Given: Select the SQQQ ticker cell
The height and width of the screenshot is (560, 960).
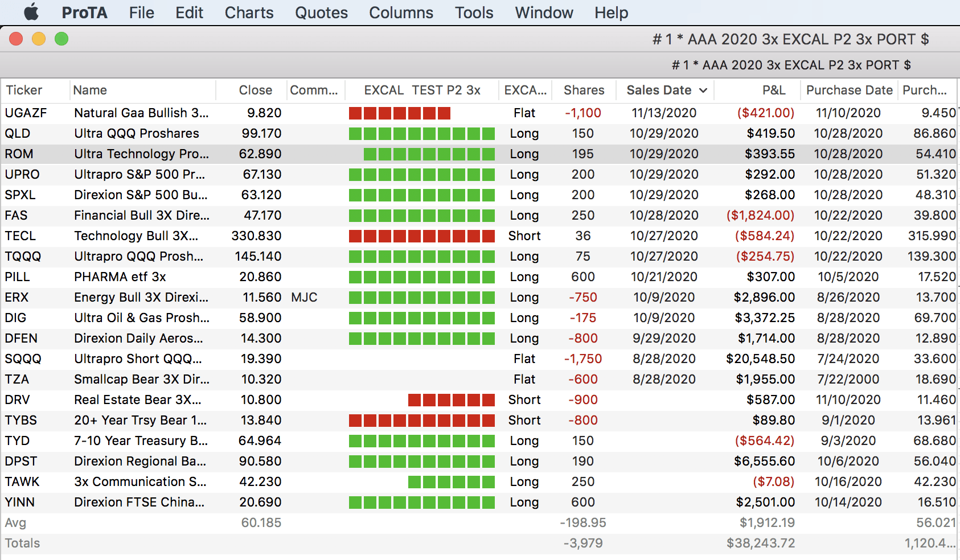Looking at the screenshot, I should coord(23,359).
